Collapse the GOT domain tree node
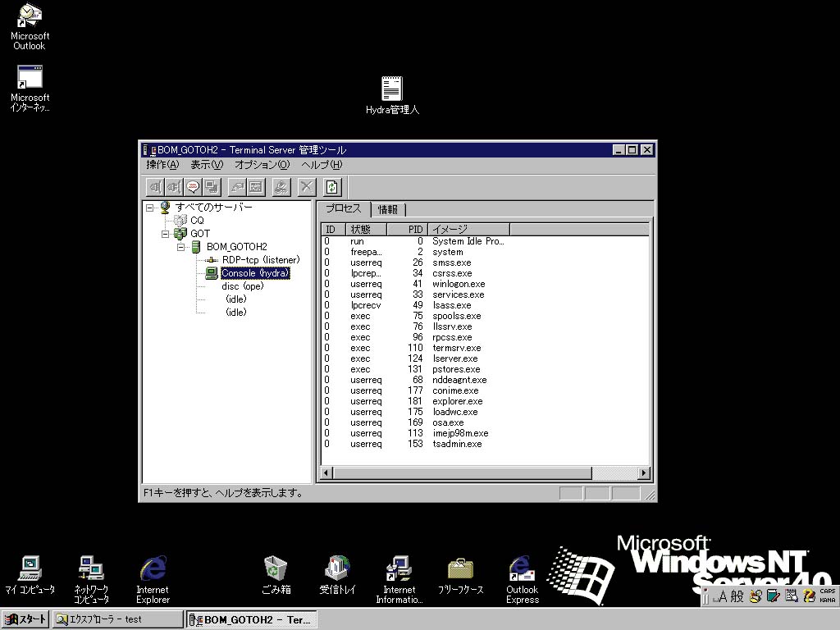 [166, 234]
